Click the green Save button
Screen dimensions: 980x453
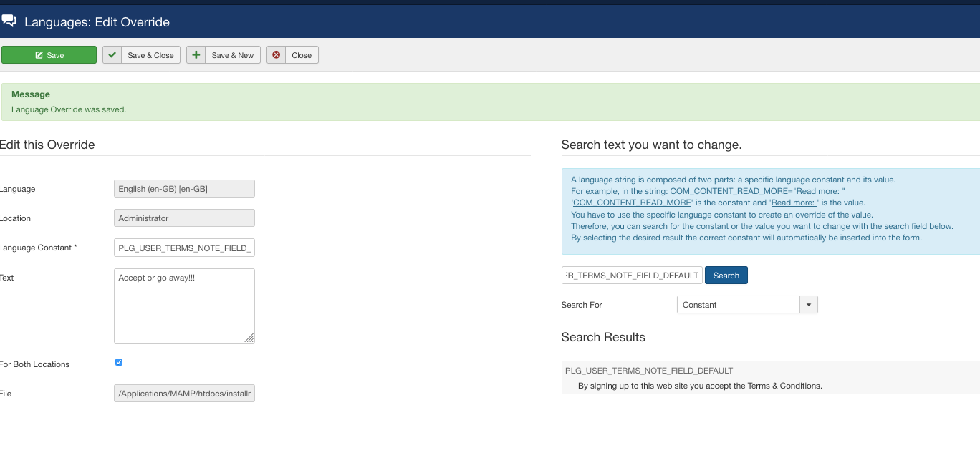[49, 55]
